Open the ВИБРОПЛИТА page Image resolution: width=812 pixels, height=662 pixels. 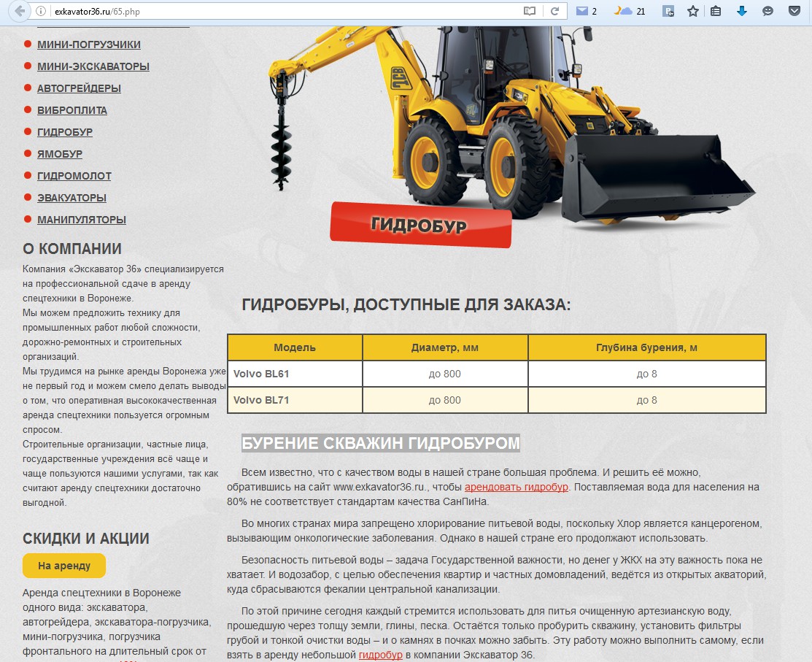tap(72, 110)
